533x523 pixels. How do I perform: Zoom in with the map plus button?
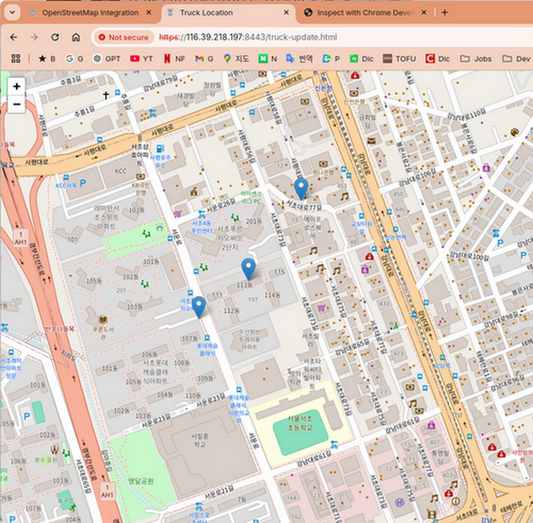pyautogui.click(x=16, y=87)
